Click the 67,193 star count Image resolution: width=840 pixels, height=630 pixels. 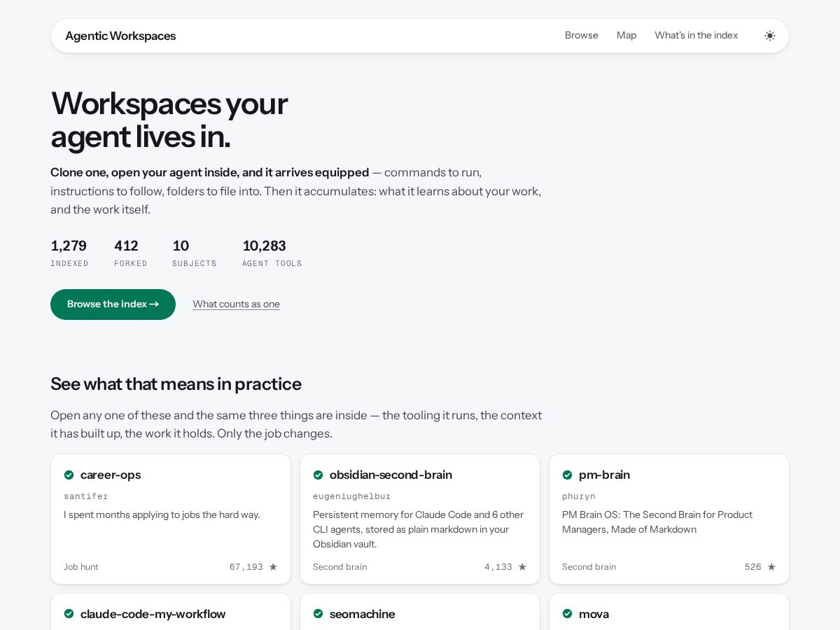click(246, 567)
